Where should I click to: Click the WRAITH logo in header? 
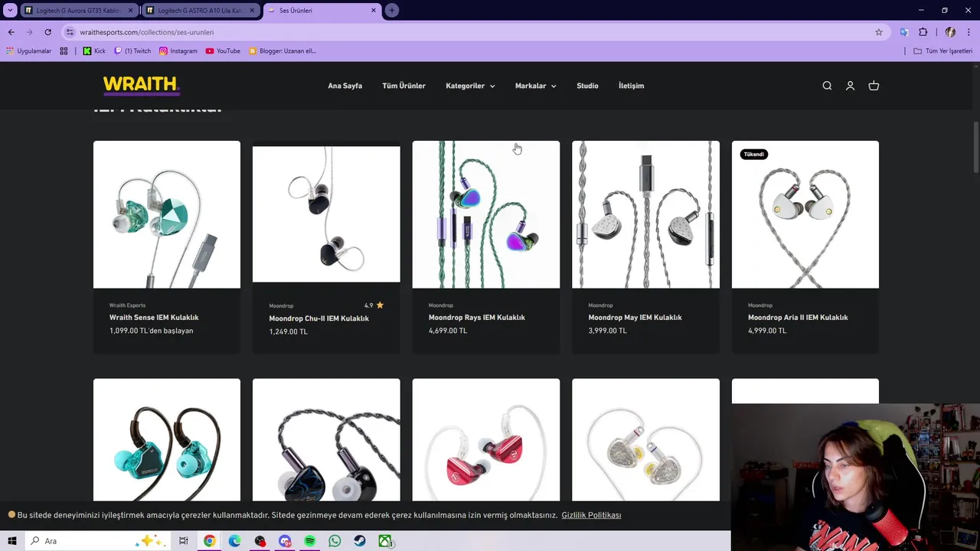click(141, 85)
